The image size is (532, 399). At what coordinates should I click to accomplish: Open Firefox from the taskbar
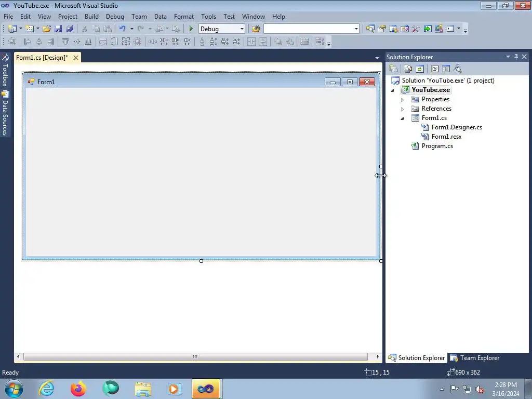pos(78,389)
